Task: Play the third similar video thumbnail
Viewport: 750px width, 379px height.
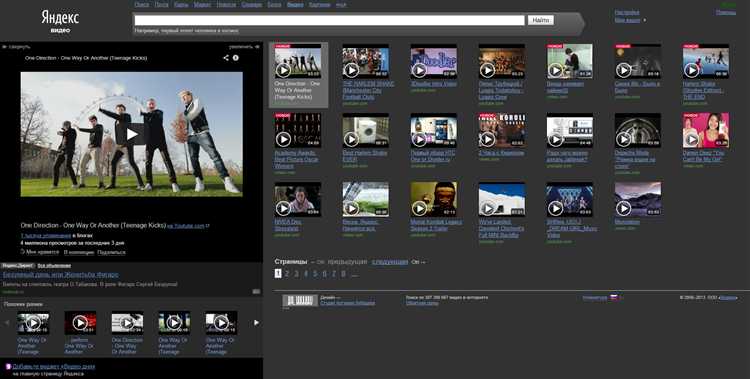Action: tap(127, 323)
